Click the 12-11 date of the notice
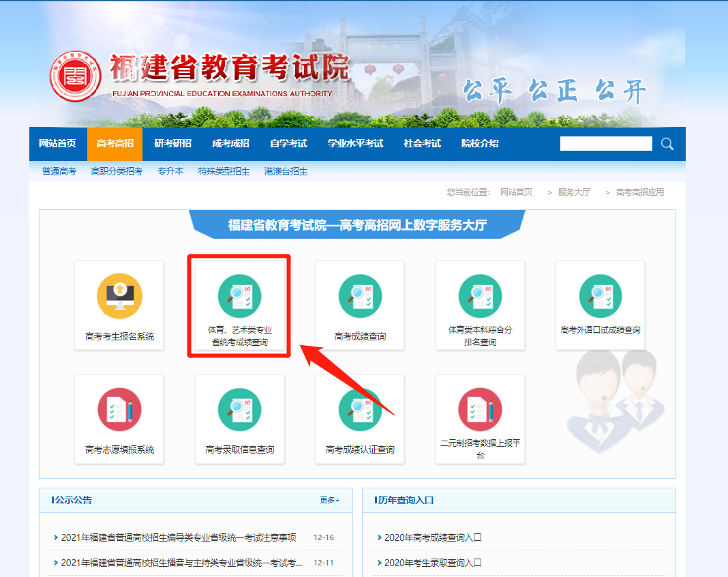Image resolution: width=728 pixels, height=577 pixels. point(324,563)
